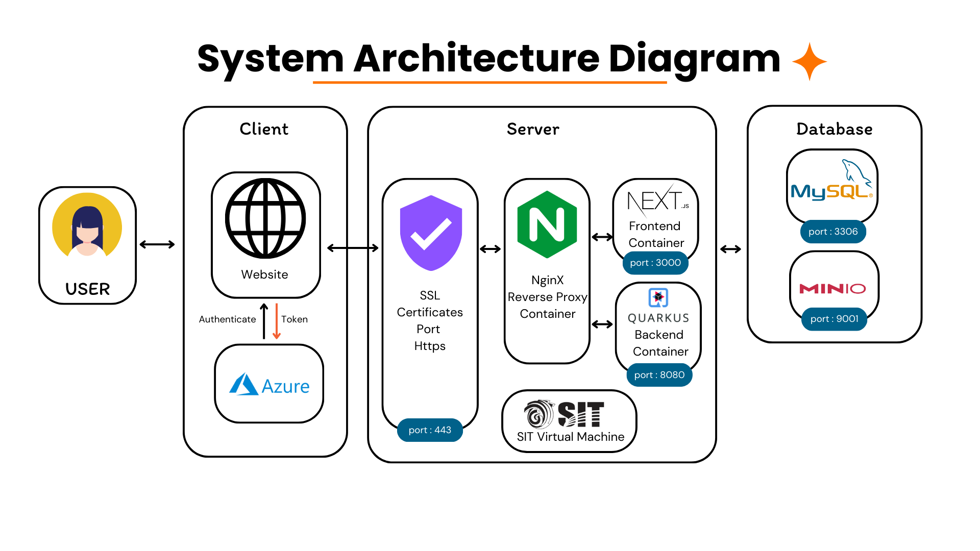Select the USER label text
Viewport: 980px width, 551px height.
pyautogui.click(x=88, y=289)
